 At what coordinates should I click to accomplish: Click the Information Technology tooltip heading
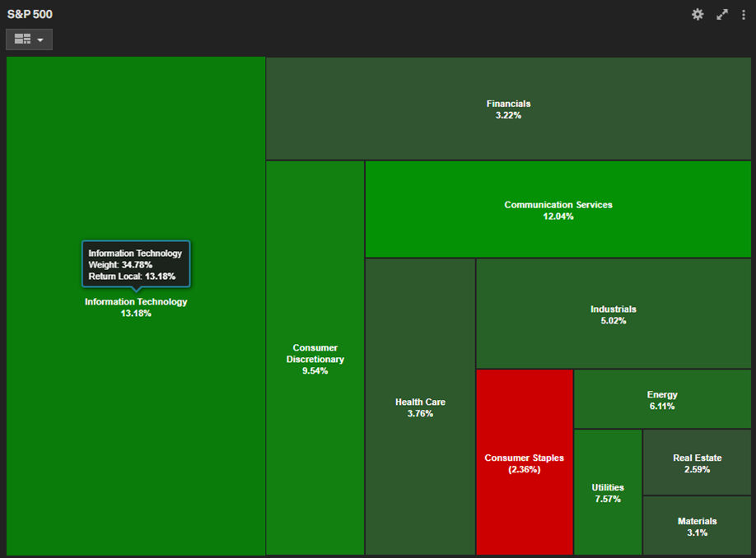[x=135, y=253]
